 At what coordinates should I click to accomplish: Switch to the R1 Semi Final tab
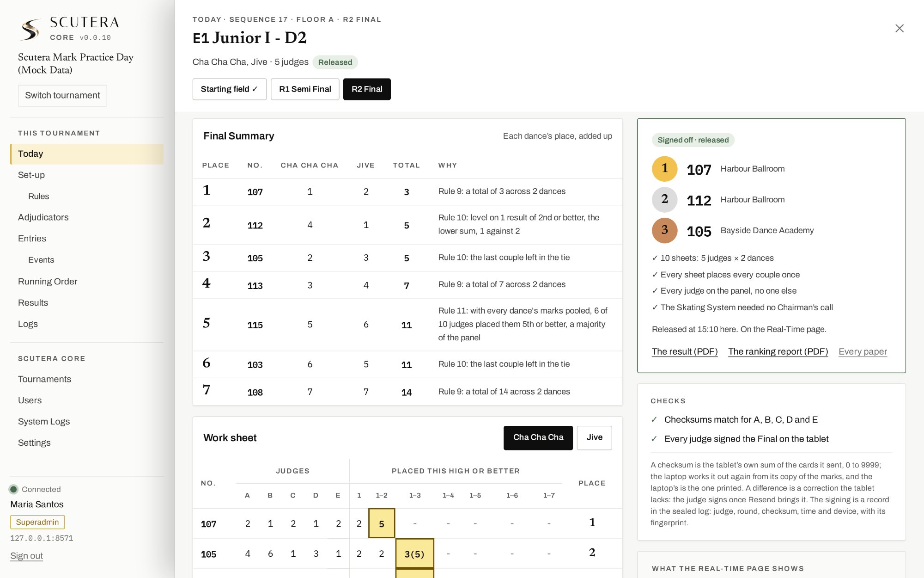(305, 89)
